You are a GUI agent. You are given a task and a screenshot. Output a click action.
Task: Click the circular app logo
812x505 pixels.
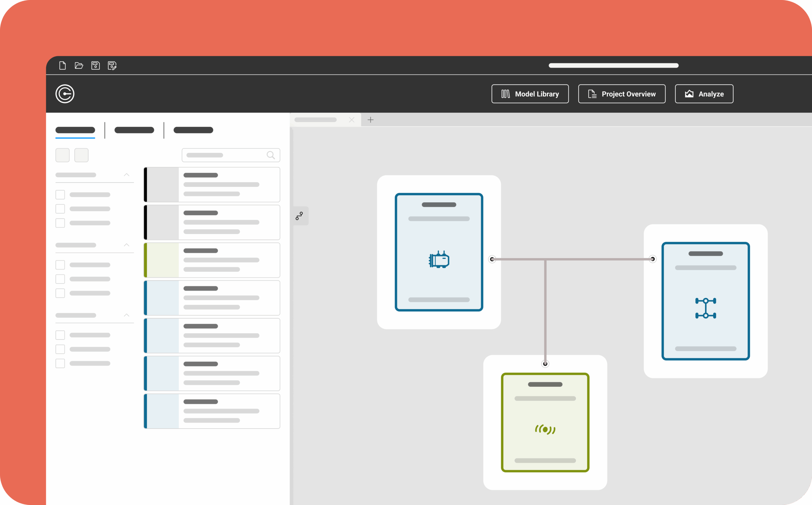65,94
